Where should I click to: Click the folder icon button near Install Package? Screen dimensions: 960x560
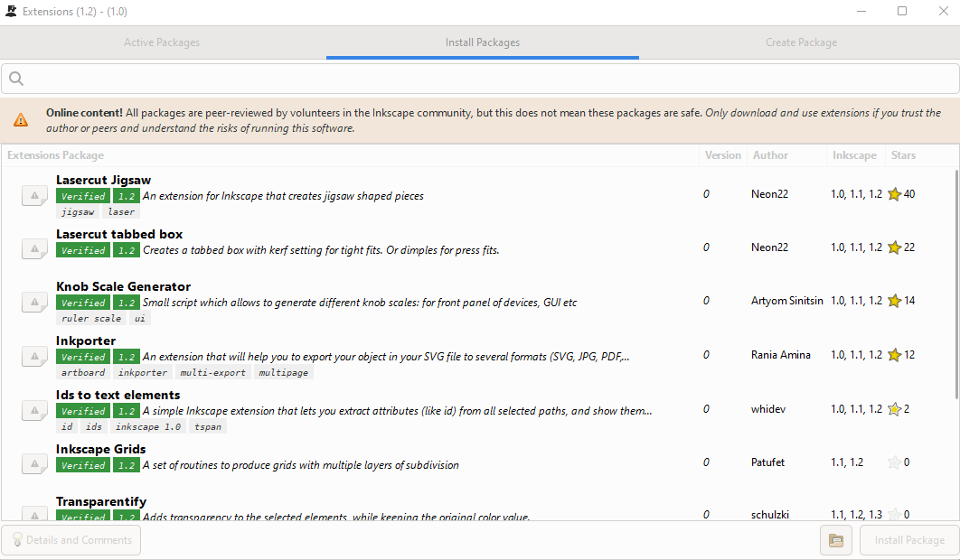pyautogui.click(x=836, y=540)
